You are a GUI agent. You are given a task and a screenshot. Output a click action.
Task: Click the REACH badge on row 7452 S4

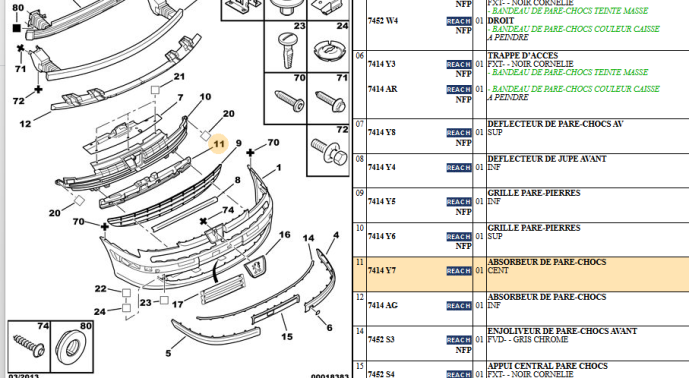[x=459, y=374]
